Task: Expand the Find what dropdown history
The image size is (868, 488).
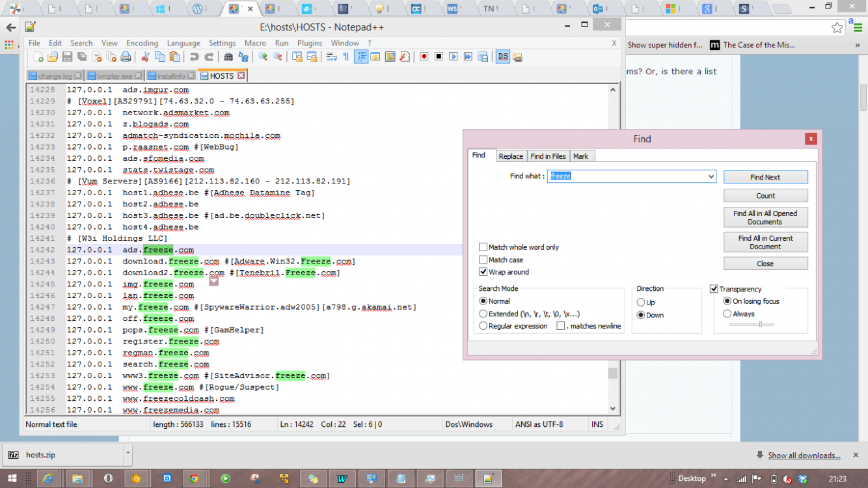Action: pyautogui.click(x=711, y=176)
